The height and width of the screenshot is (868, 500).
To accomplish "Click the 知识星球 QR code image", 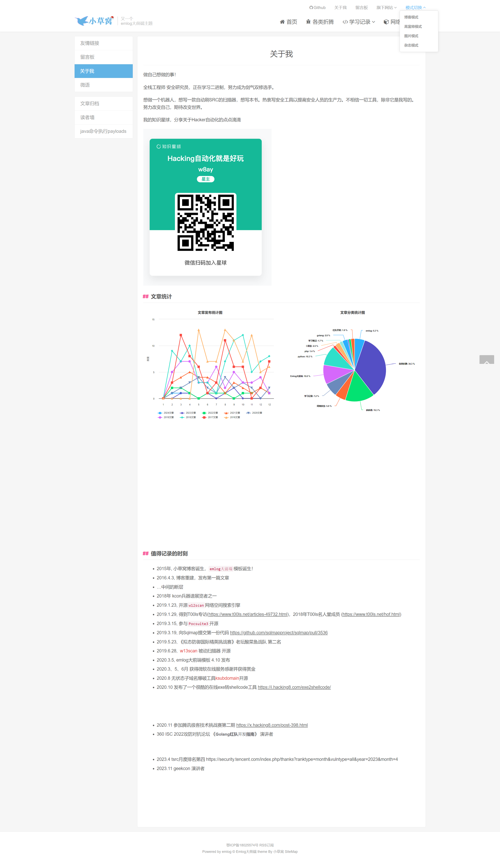I will tap(205, 223).
